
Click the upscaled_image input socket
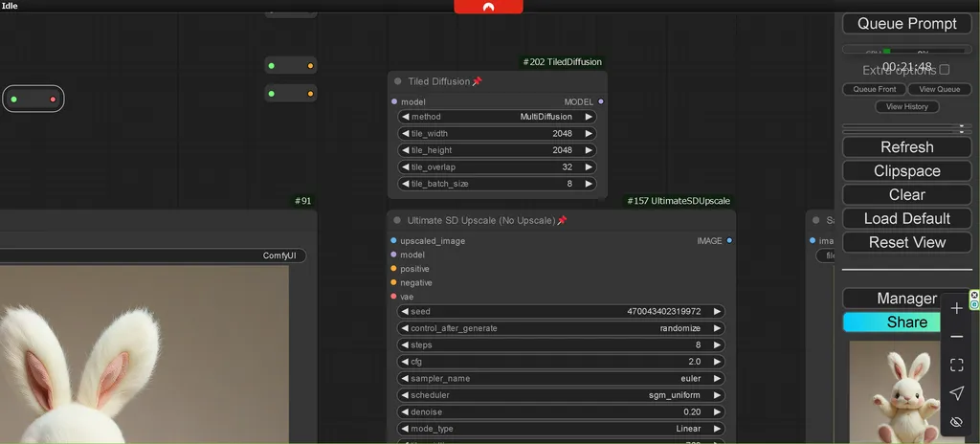(x=393, y=241)
